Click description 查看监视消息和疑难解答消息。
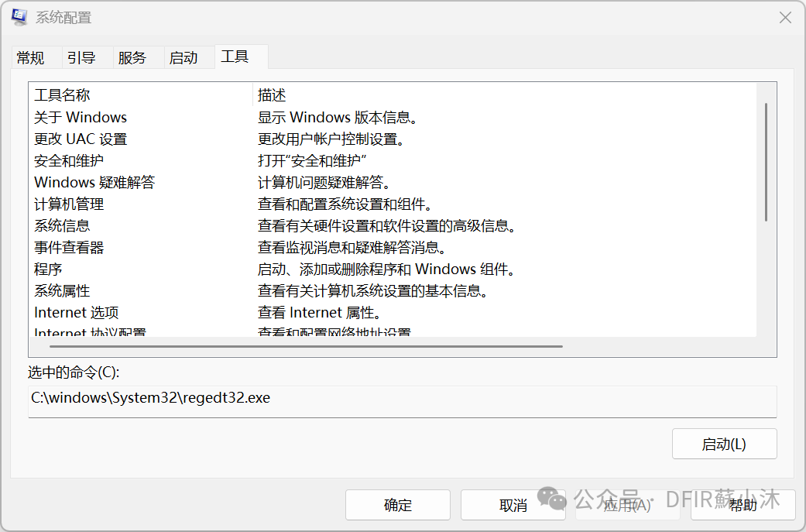The height and width of the screenshot is (532, 806). pos(352,247)
